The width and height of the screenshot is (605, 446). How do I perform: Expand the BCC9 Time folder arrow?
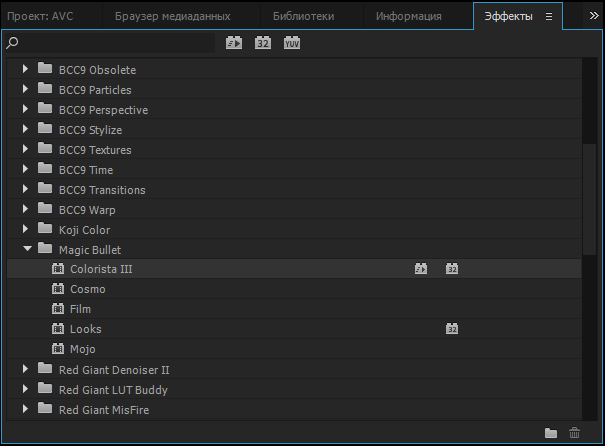tap(25, 169)
